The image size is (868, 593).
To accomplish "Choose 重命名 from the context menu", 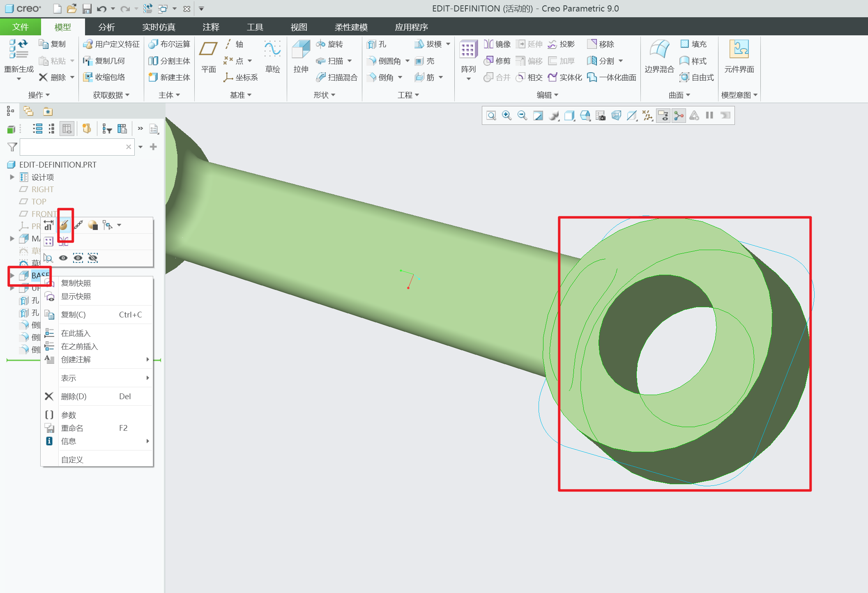I will (x=72, y=428).
